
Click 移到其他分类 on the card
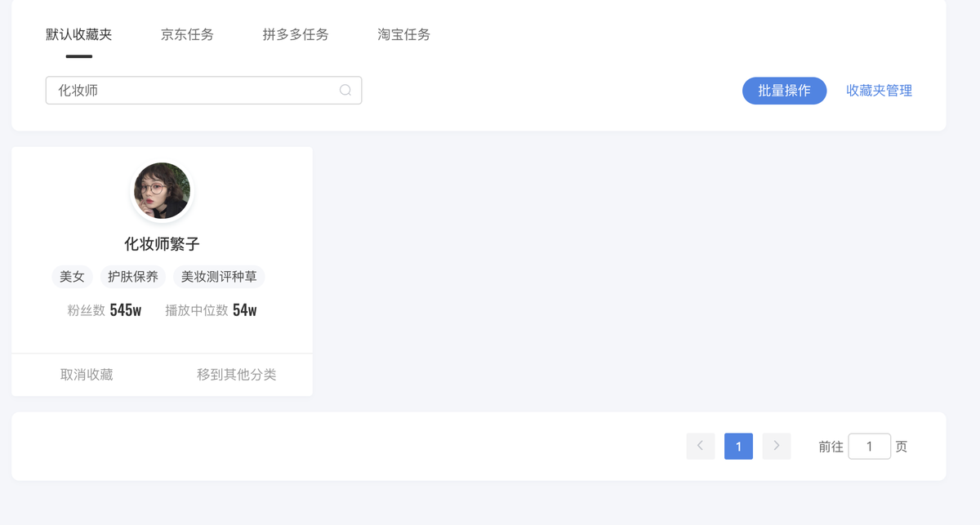237,375
